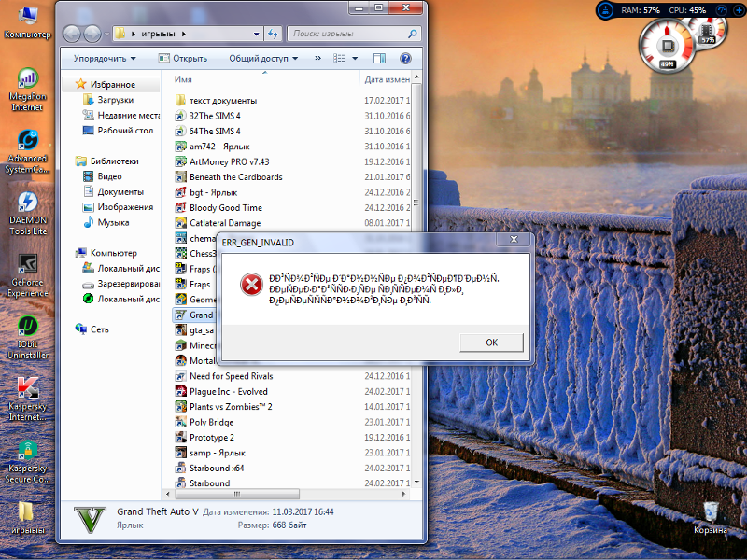
Task: Select the Plants vs Zombies 2 shortcut
Action: (230, 407)
